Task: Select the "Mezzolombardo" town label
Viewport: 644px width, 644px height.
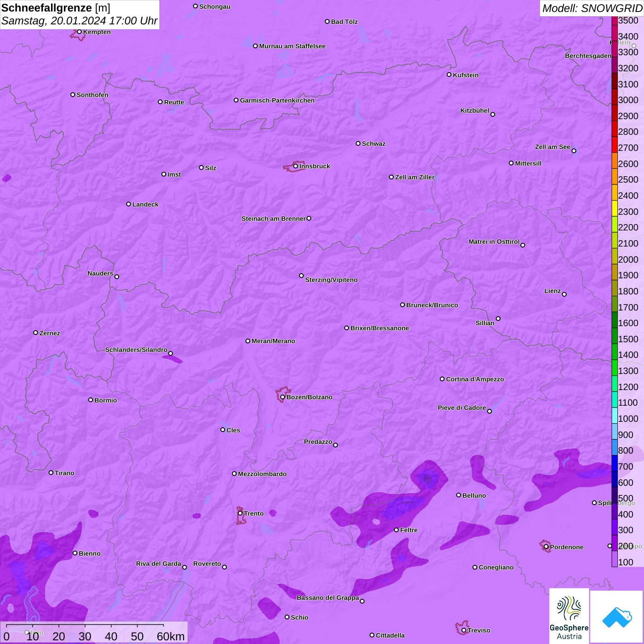Action: tap(262, 474)
